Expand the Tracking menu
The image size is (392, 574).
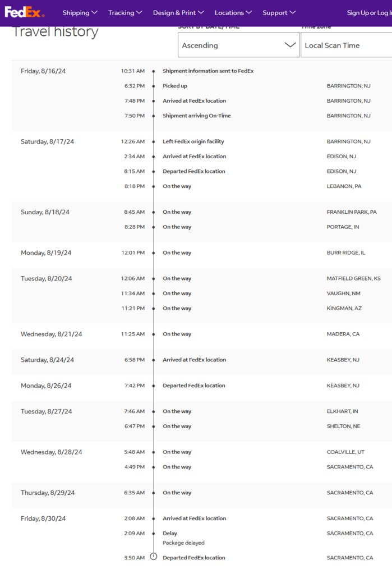(x=125, y=12)
